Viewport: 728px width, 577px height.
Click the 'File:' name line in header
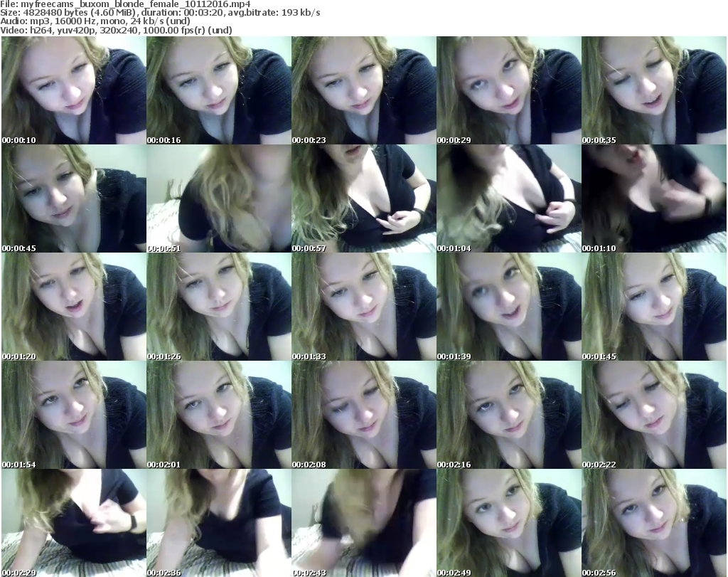(125, 4)
